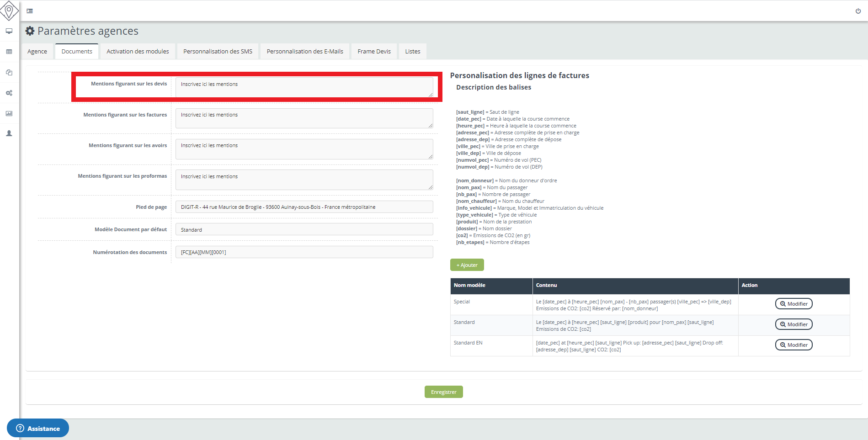Click the Enregistrer button
Image resolution: width=868 pixels, height=440 pixels.
point(443,392)
